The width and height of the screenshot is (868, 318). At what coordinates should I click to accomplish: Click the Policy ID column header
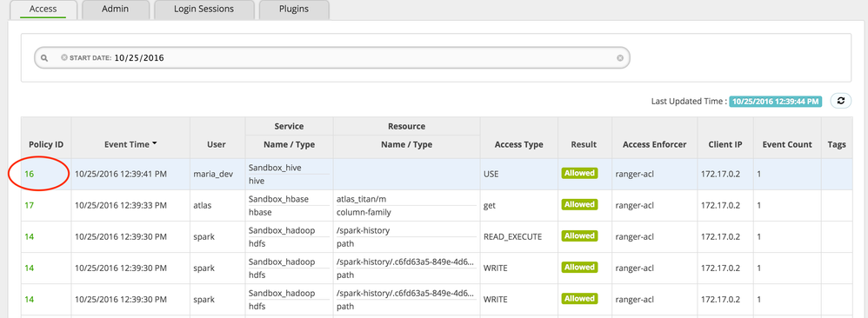[46, 144]
